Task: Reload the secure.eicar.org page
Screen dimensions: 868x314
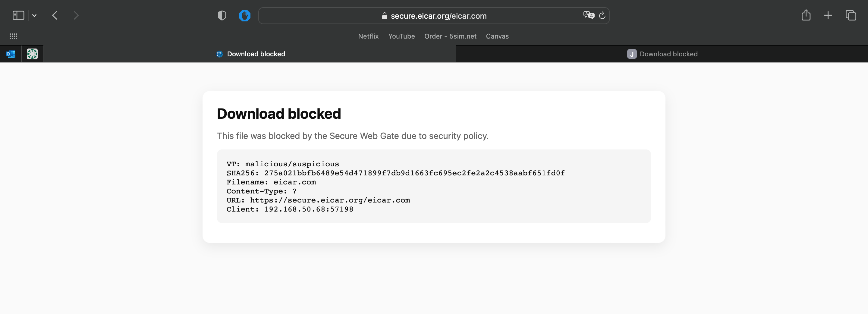Action: tap(603, 15)
